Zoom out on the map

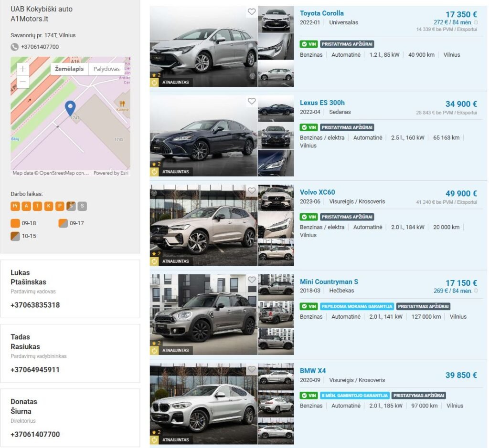[x=23, y=82]
